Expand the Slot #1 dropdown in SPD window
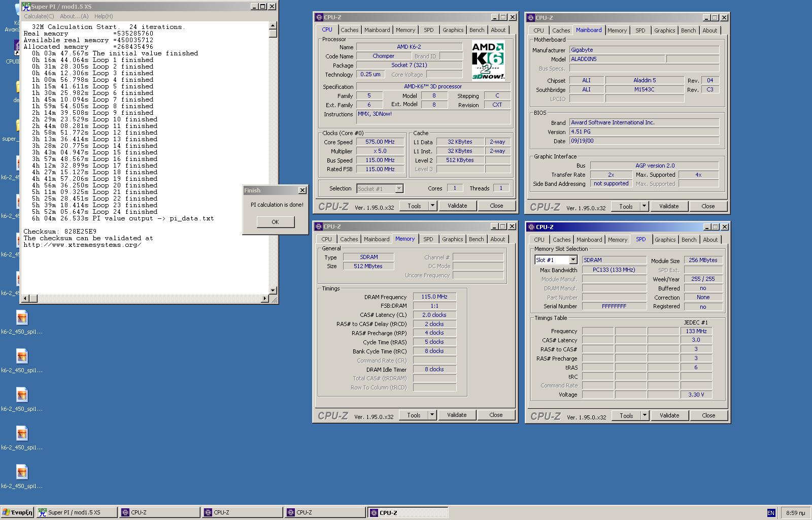Image resolution: width=812 pixels, height=520 pixels. coord(573,260)
